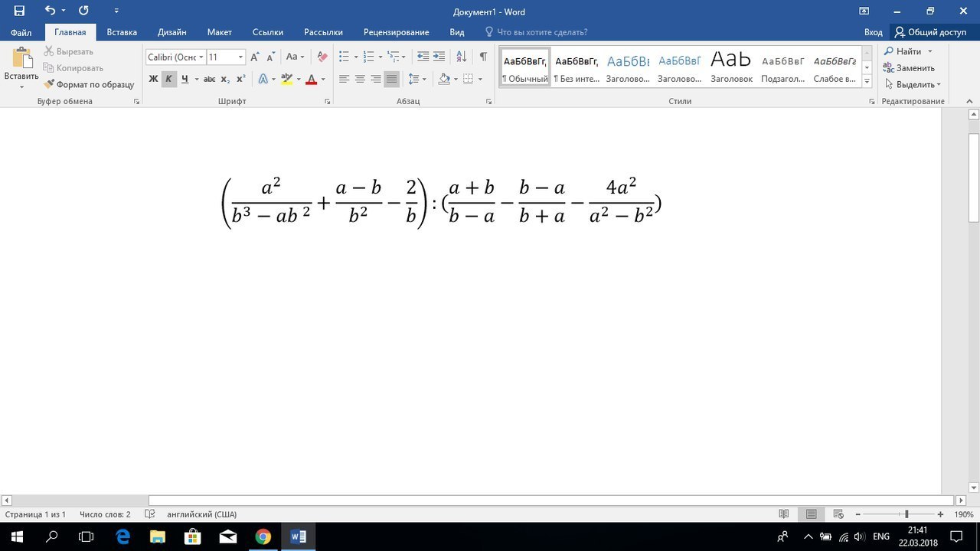
Task: Undo the last action
Action: tap(50, 11)
